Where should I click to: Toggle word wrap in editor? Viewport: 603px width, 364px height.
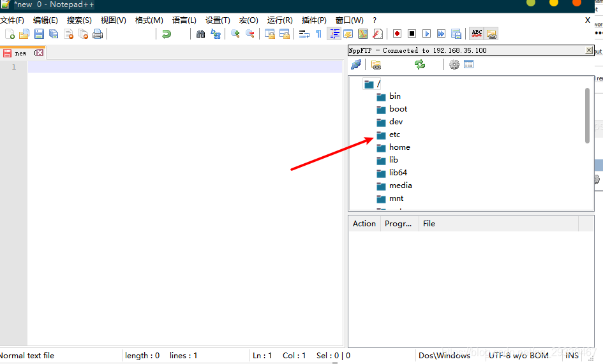click(x=304, y=34)
